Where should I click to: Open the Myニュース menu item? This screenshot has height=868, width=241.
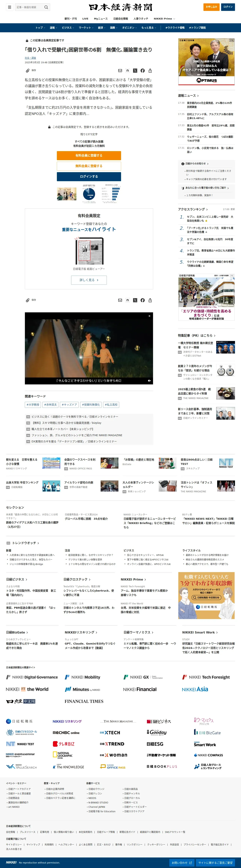pyautogui.click(x=101, y=19)
